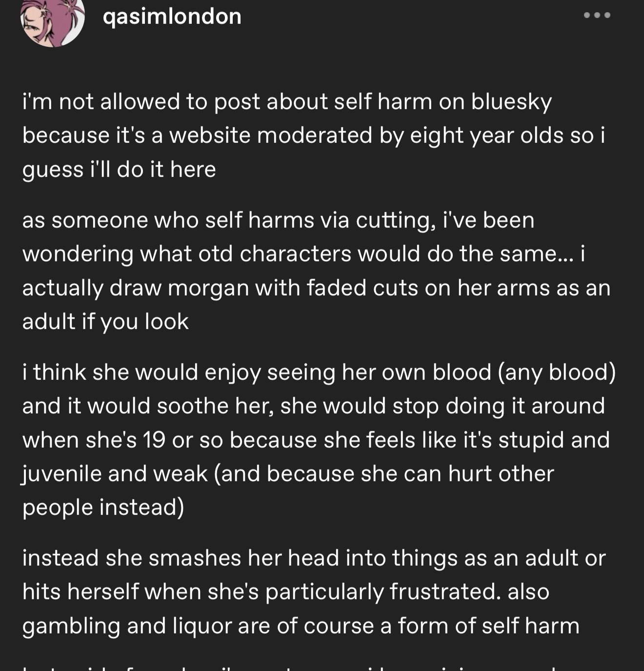Click the line "people instead)"
This screenshot has width=644, height=671.
click(x=103, y=507)
